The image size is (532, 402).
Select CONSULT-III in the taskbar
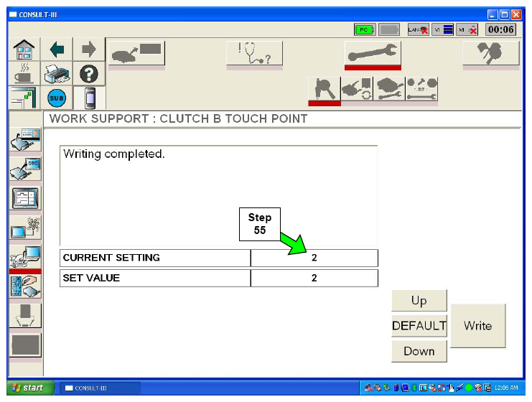click(99, 388)
